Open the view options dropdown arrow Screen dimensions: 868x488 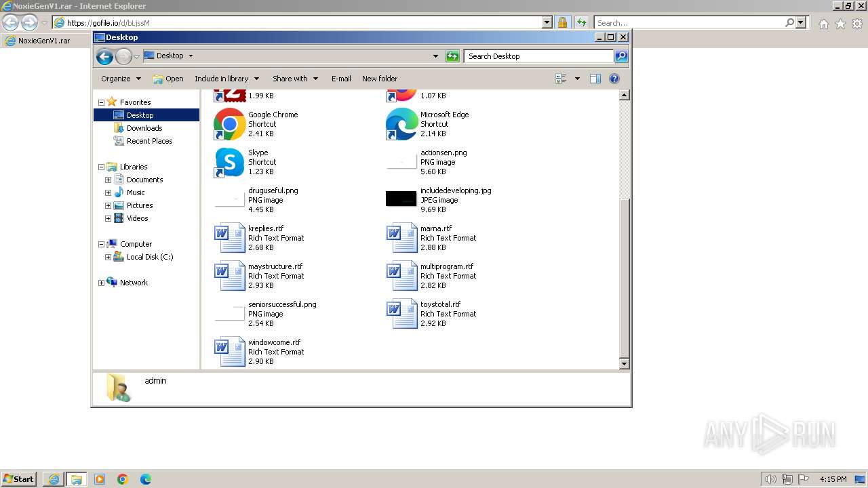577,79
